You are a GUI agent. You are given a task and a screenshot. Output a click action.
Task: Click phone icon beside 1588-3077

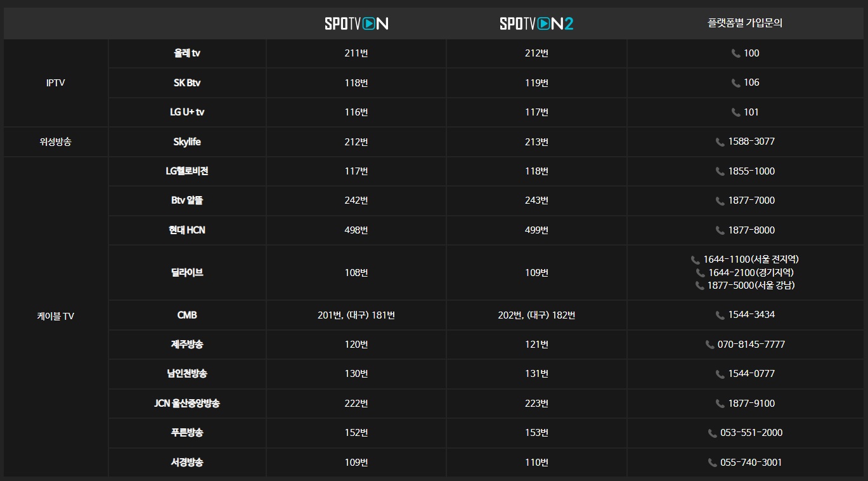tap(720, 142)
